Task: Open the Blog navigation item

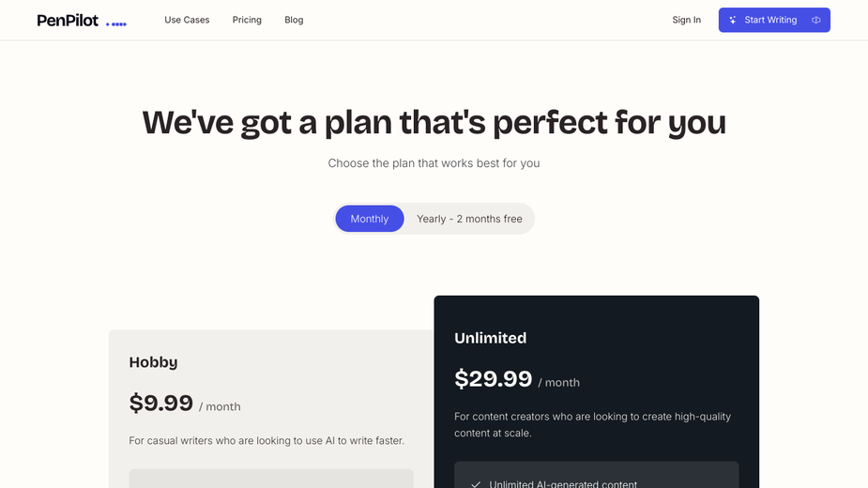Action: (294, 20)
